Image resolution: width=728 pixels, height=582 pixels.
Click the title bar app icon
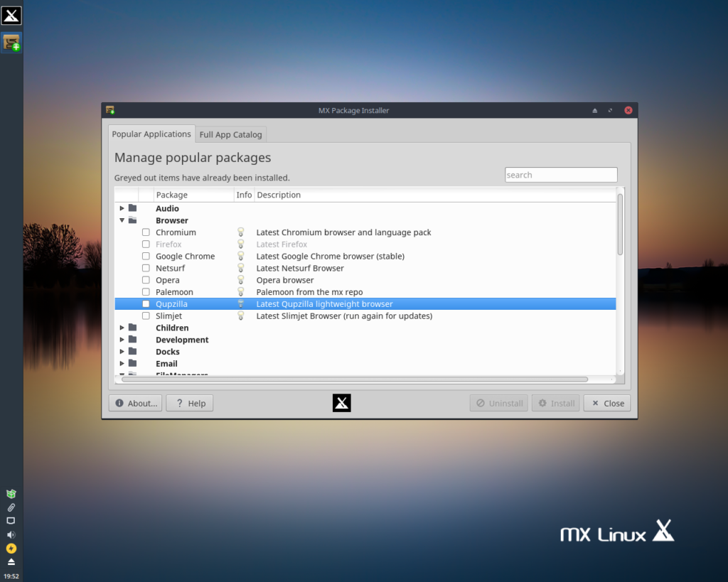coord(110,110)
